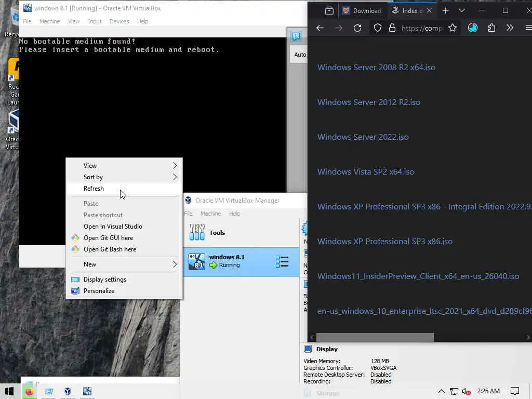This screenshot has width=532, height=399.
Task: Click the blue circular extension icon
Action: (473, 28)
